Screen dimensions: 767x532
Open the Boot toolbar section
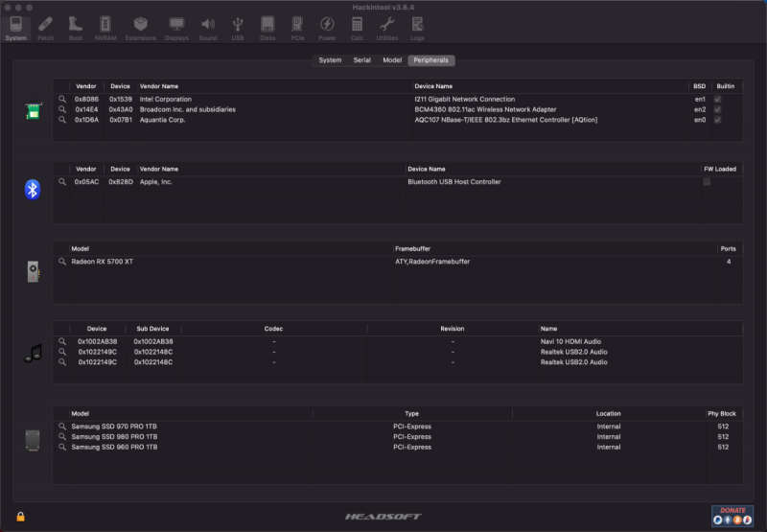(x=75, y=27)
